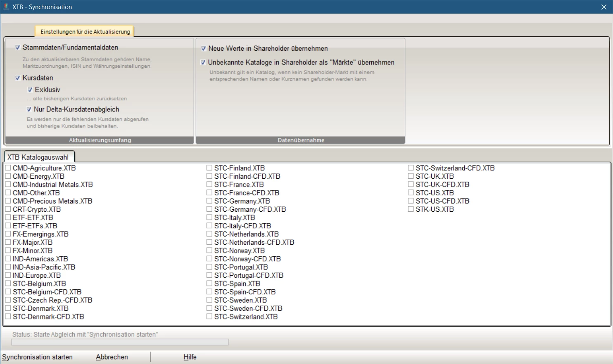
Task: Enable the STC-Spain.XTB checkbox
Action: click(x=209, y=284)
